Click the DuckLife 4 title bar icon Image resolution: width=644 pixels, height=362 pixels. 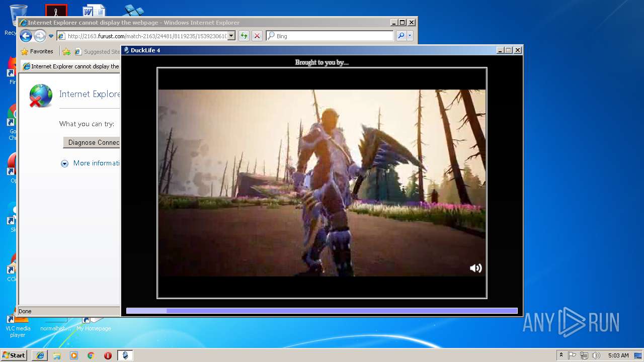click(126, 50)
